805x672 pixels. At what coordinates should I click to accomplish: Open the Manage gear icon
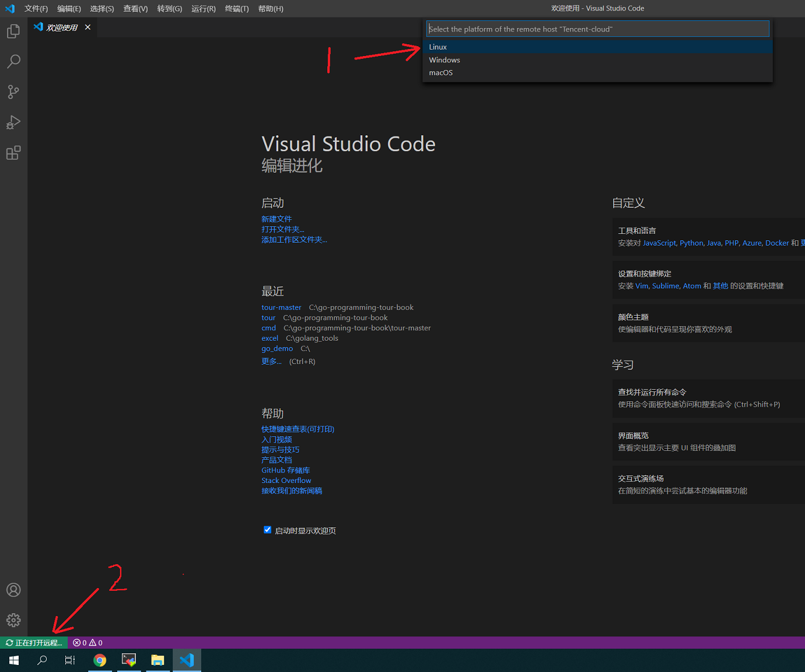coord(13,620)
